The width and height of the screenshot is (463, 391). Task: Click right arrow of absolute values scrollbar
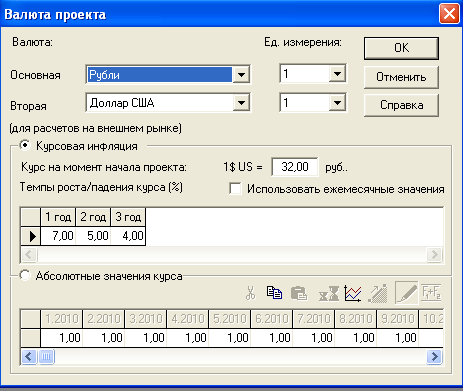435,357
